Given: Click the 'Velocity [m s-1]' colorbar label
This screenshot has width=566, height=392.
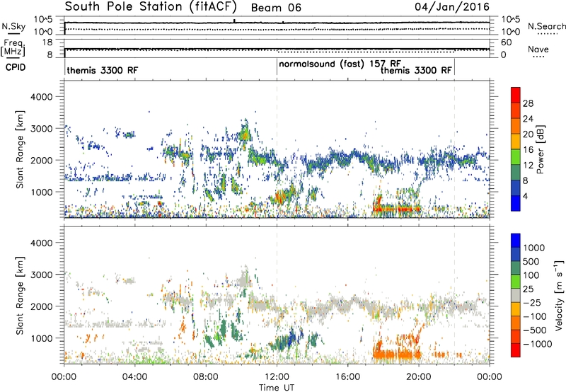Looking at the screenshot, I should pyautogui.click(x=559, y=295).
